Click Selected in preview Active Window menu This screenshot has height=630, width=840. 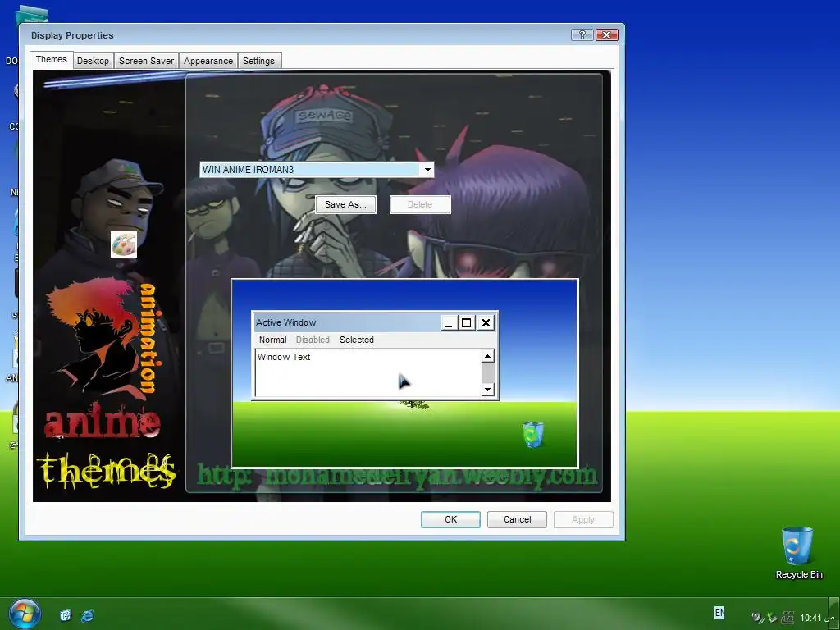pos(356,340)
